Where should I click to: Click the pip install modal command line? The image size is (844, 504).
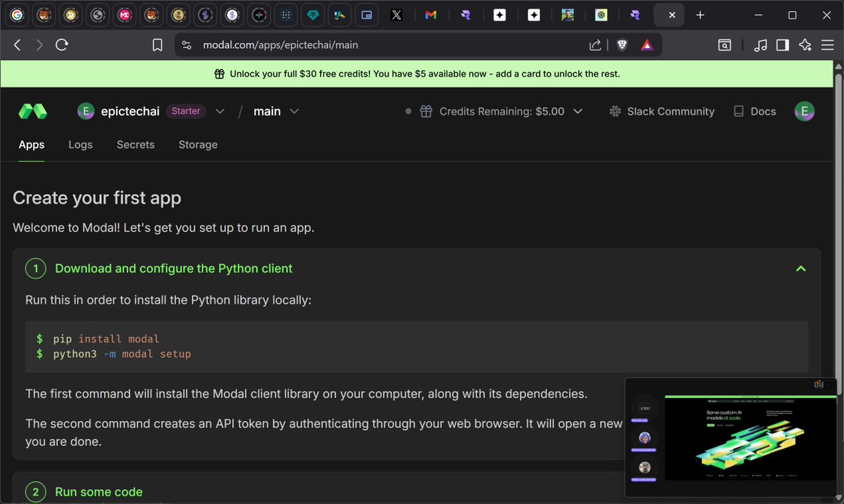coord(106,339)
